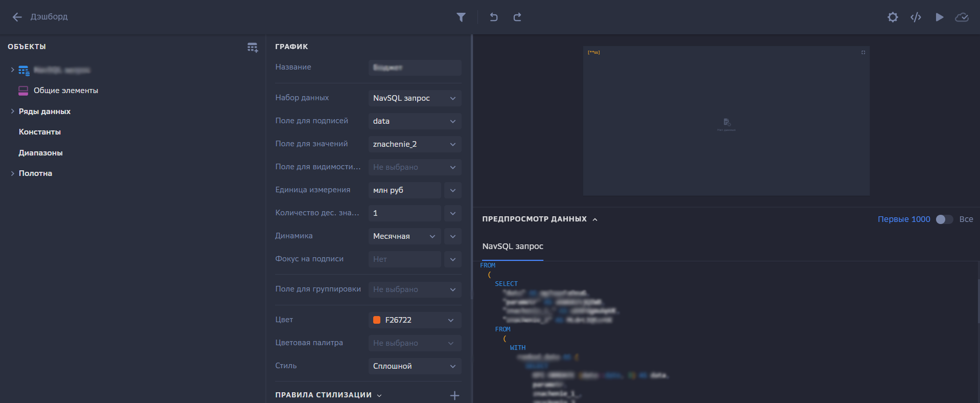Image resolution: width=980 pixels, height=403 pixels.
Task: Open the Набор данных dropdown
Action: [414, 98]
